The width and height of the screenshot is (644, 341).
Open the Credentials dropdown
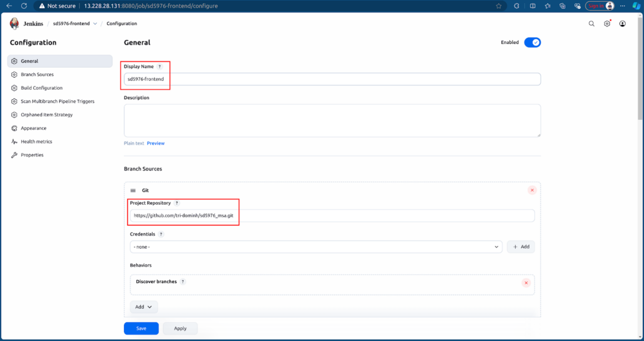316,247
